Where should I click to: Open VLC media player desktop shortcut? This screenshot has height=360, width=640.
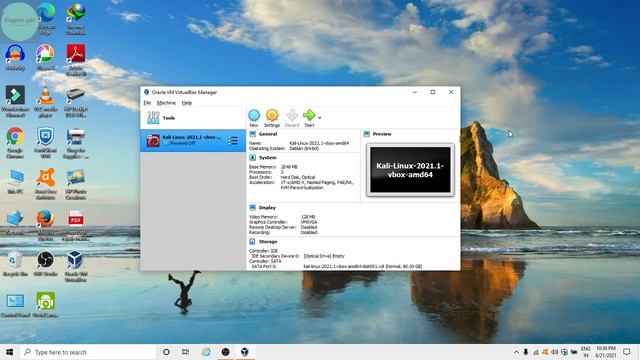[45, 101]
